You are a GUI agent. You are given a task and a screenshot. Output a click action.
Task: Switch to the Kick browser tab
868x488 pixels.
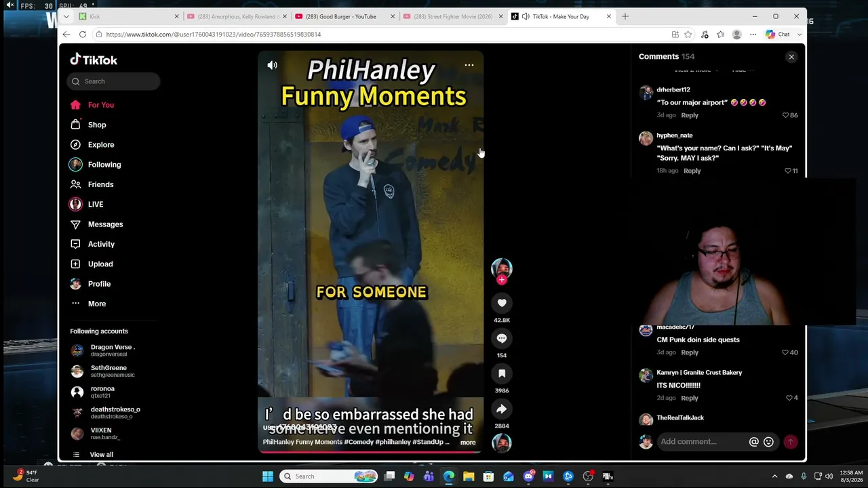coord(129,16)
